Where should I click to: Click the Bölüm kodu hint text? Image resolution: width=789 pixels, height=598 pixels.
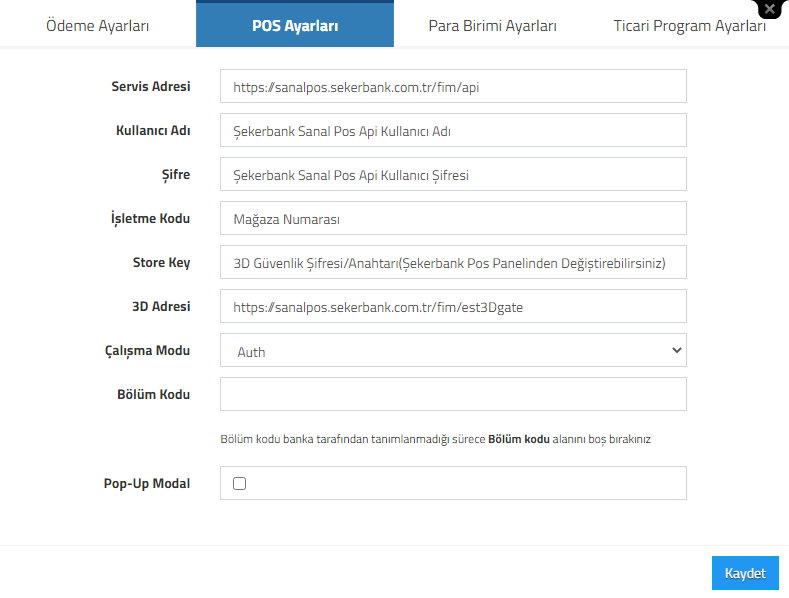point(435,439)
